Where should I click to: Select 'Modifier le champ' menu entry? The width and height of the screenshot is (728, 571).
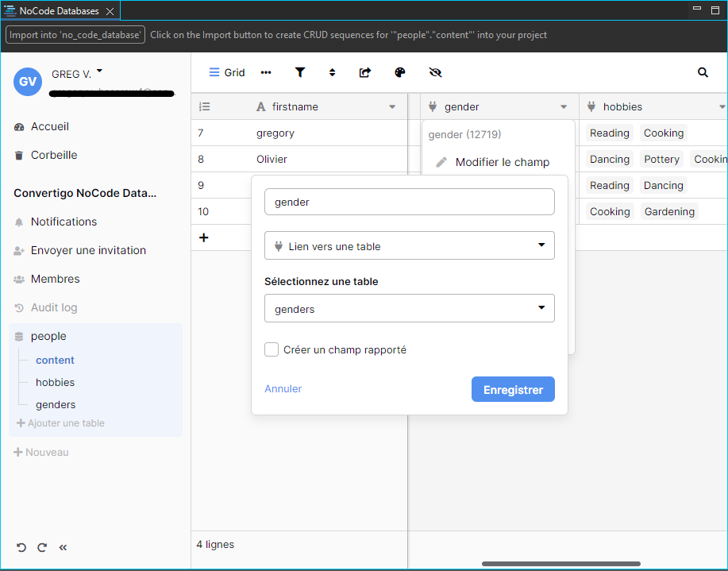tap(502, 162)
